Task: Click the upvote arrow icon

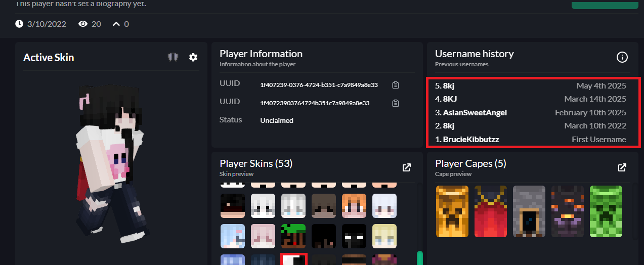Action: [x=116, y=24]
